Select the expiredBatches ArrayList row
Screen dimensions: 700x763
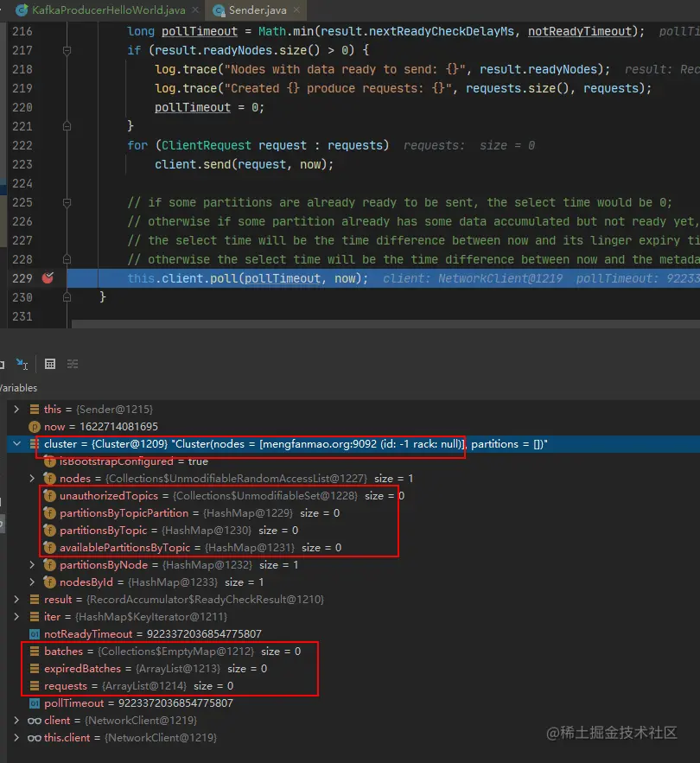tap(353, 669)
